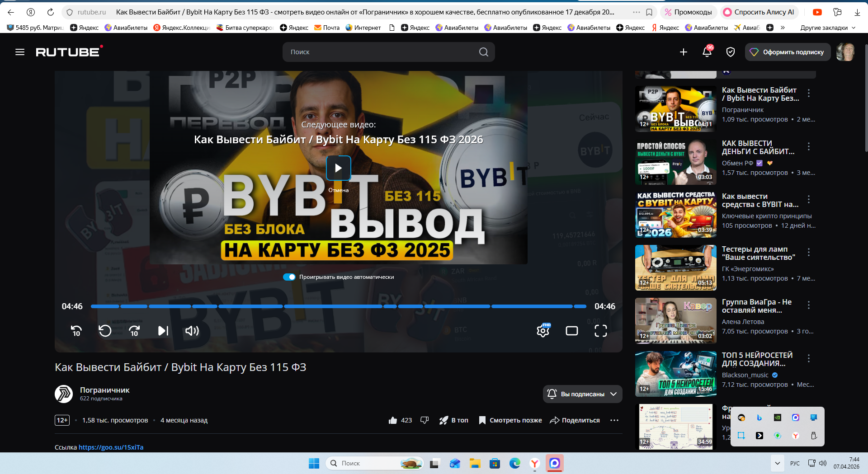Open the RUTUBE hamburger menu
868x474 pixels.
pos(20,52)
